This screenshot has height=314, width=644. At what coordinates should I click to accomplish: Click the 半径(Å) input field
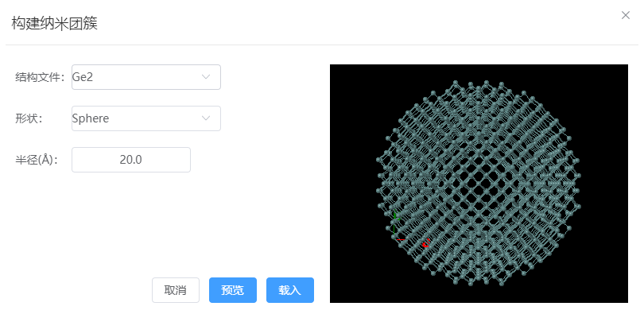[131, 160]
